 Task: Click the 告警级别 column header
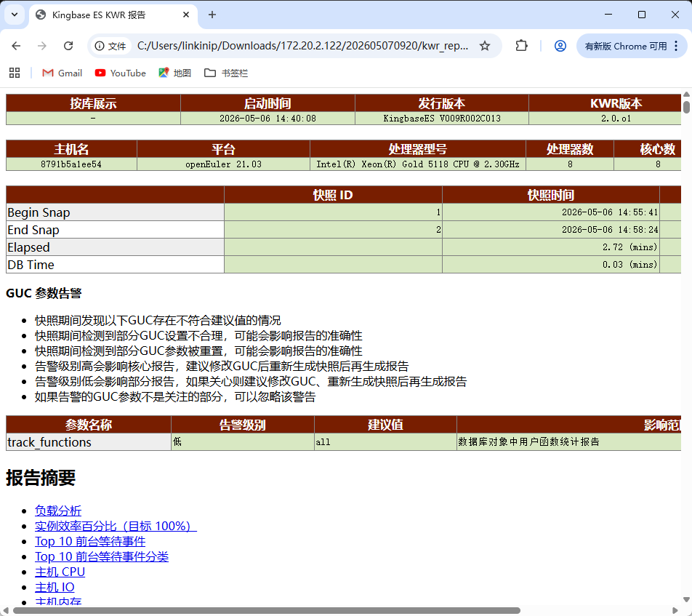point(242,425)
